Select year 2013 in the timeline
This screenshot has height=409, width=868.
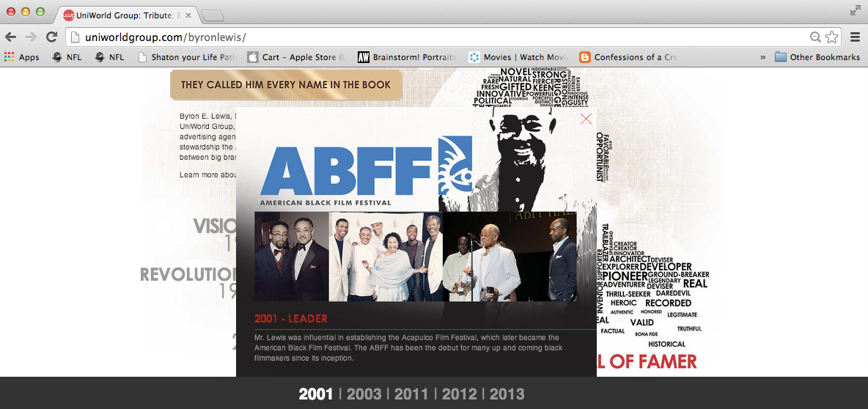(x=507, y=394)
